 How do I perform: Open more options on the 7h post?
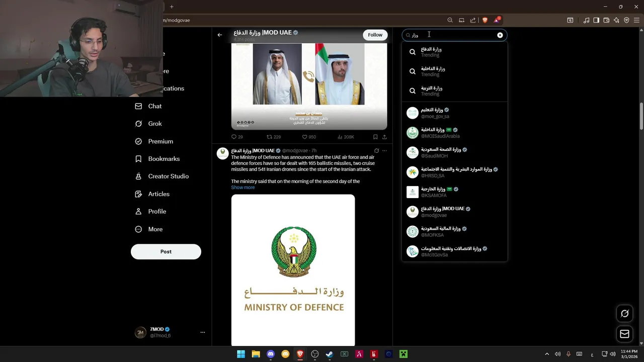coord(384,150)
